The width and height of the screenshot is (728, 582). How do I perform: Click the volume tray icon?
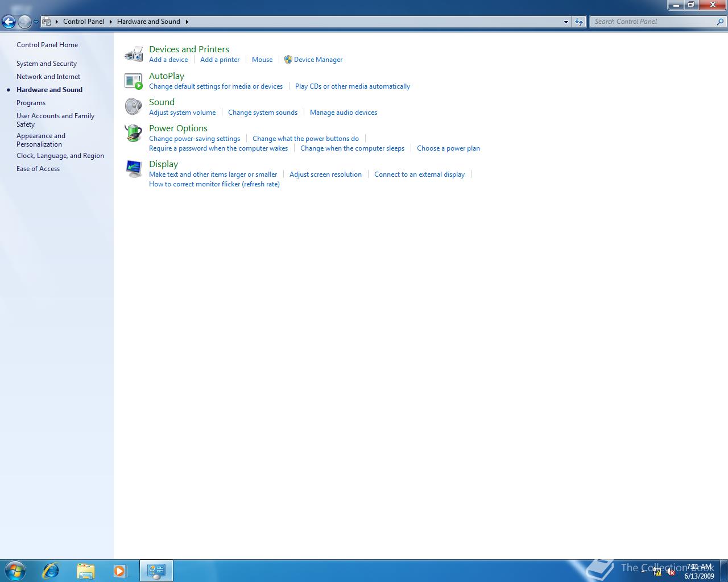tap(671, 572)
